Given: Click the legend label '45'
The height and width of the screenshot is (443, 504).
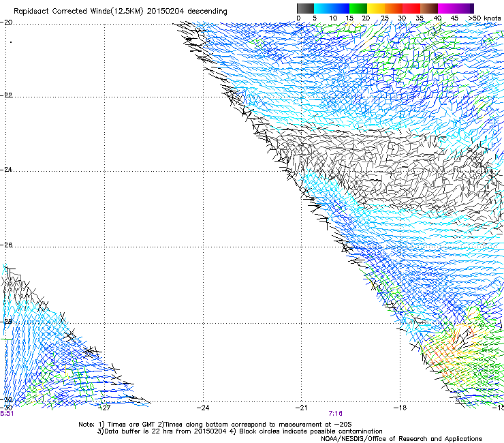Looking at the screenshot, I should point(454,18).
